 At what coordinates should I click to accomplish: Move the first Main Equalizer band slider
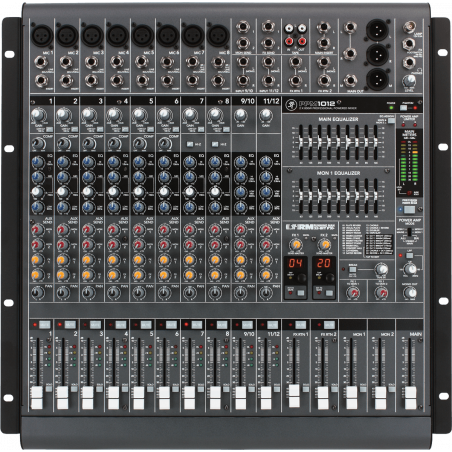(301, 143)
